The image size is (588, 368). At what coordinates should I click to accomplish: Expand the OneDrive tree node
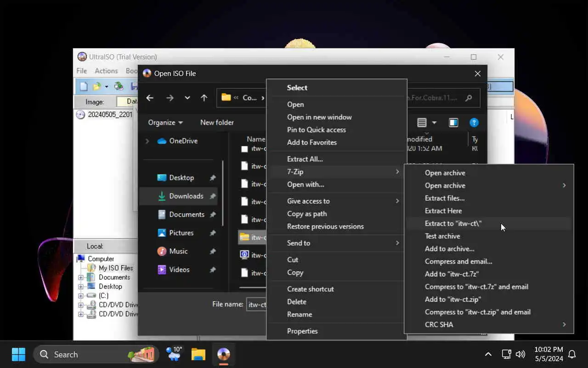pos(147,141)
